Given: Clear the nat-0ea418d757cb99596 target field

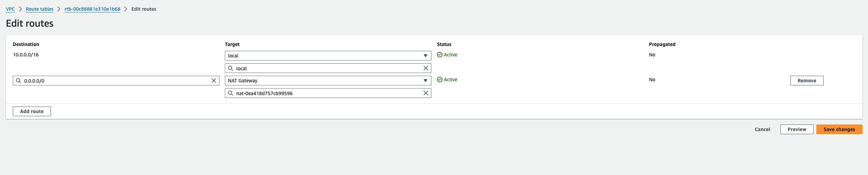Looking at the screenshot, I should click(426, 93).
